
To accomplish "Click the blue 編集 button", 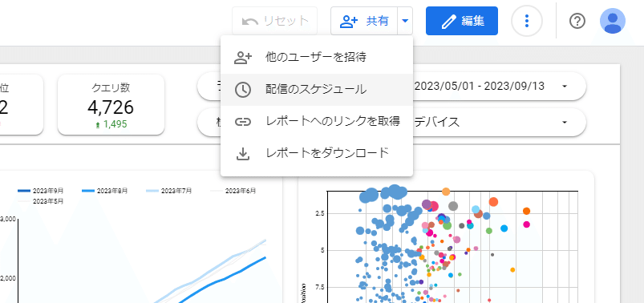I will click(462, 21).
